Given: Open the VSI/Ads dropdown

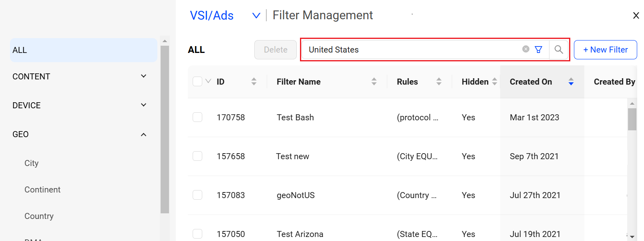Looking at the screenshot, I should (x=256, y=16).
